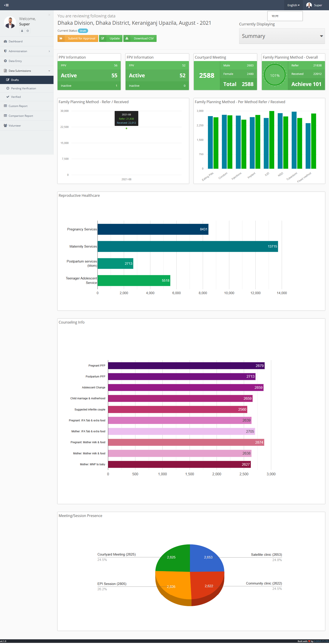Open the Comparison Report page
Screen dimensions: 329x644
pos(27,116)
